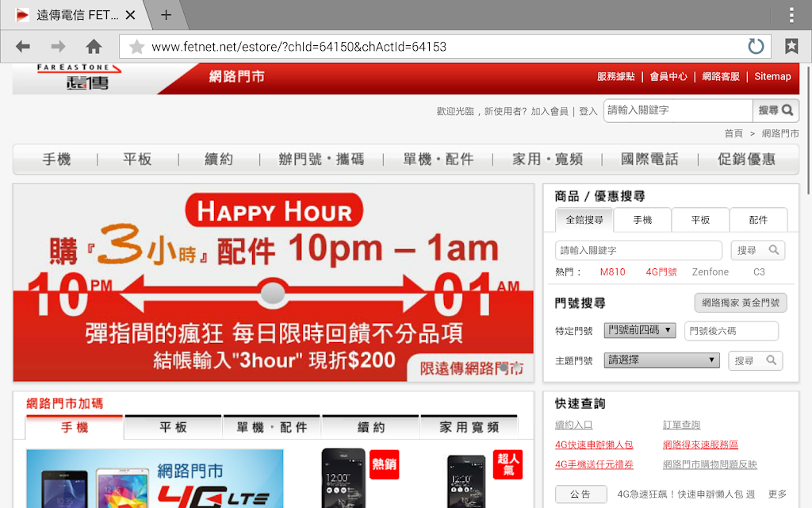Click the 更多 announcements link
Viewport: 812px width, 508px height.
coord(777,494)
